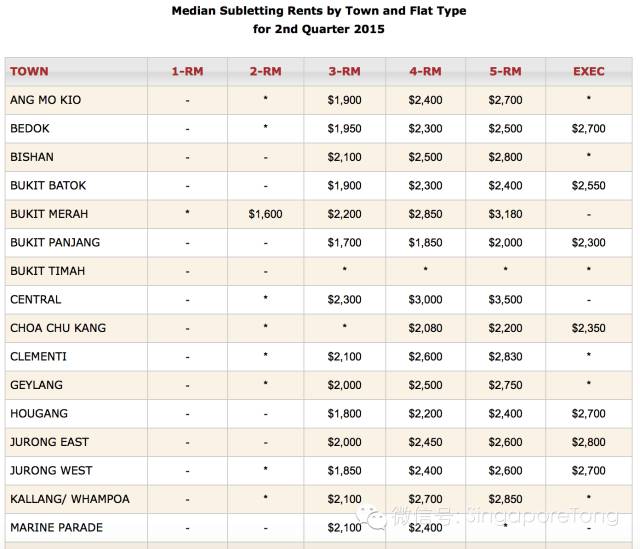The image size is (640, 549).
Task: Click the EXEC column header
Action: click(589, 71)
